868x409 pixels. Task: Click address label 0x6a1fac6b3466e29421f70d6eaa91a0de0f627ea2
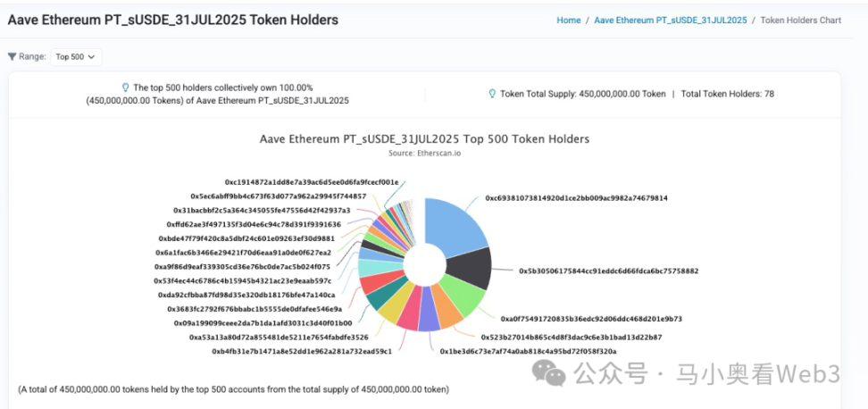click(244, 253)
